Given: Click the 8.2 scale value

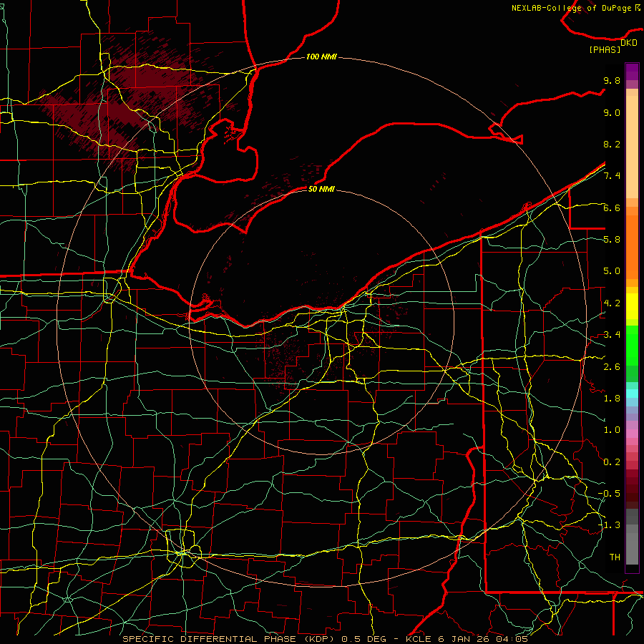Looking at the screenshot, I should [x=612, y=144].
